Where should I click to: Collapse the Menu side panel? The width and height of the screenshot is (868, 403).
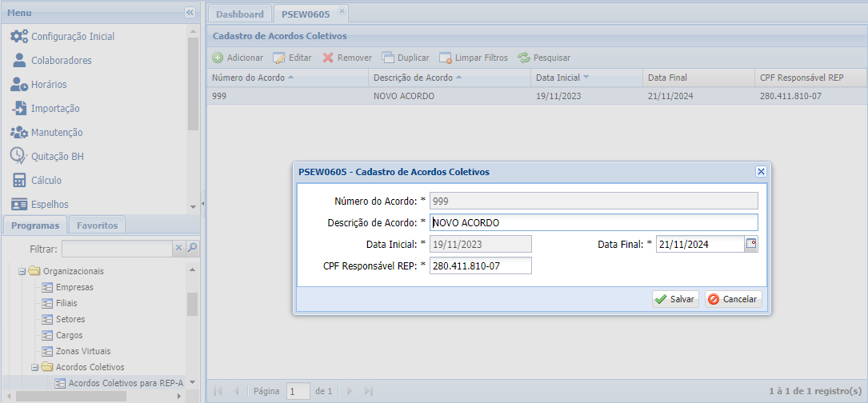point(190,13)
